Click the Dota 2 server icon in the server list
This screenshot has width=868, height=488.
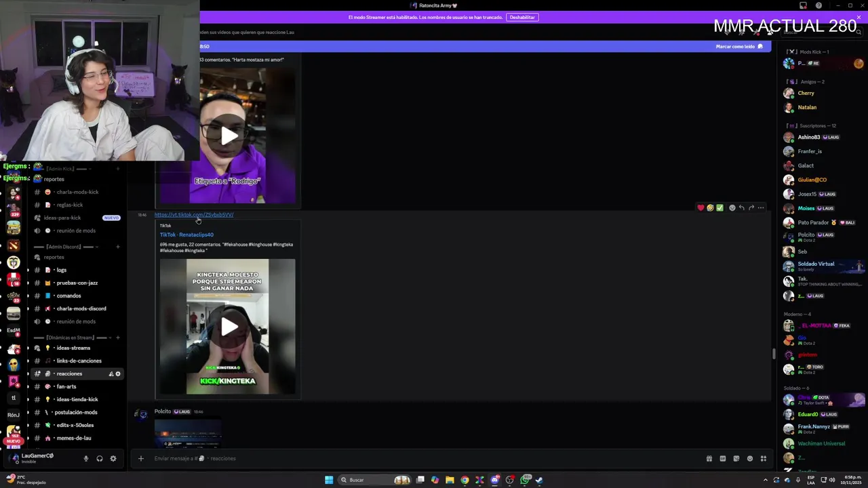pos(14,245)
